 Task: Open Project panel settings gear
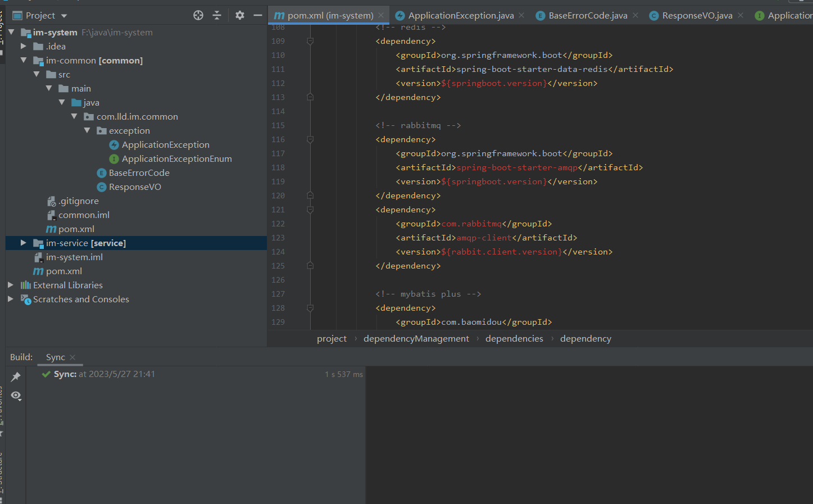240,16
